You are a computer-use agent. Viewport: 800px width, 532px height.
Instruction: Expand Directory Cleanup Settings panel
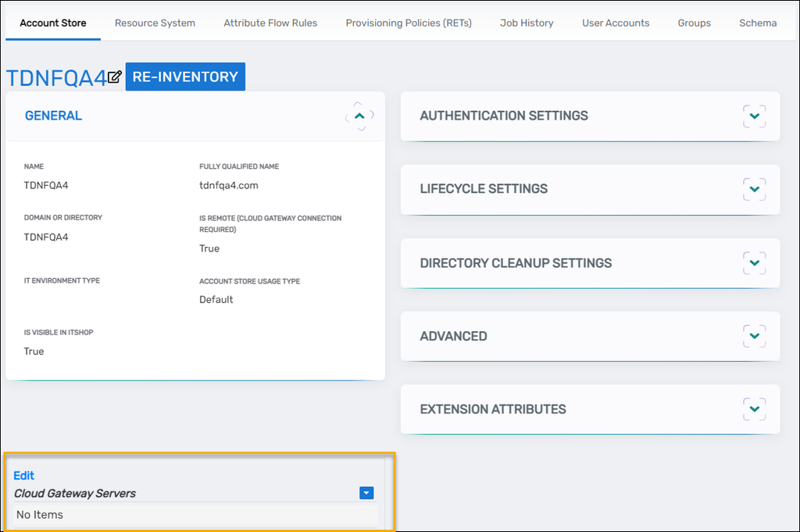754,262
